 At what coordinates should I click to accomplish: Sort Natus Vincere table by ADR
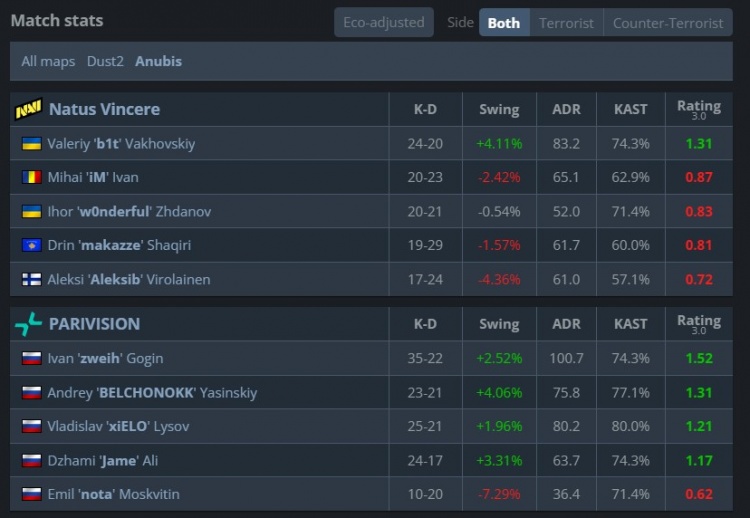(566, 109)
